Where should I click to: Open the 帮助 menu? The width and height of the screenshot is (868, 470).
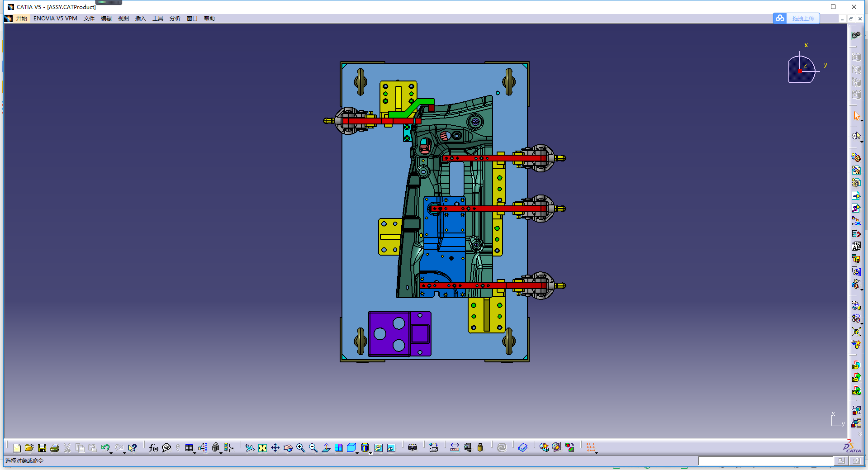click(x=209, y=19)
